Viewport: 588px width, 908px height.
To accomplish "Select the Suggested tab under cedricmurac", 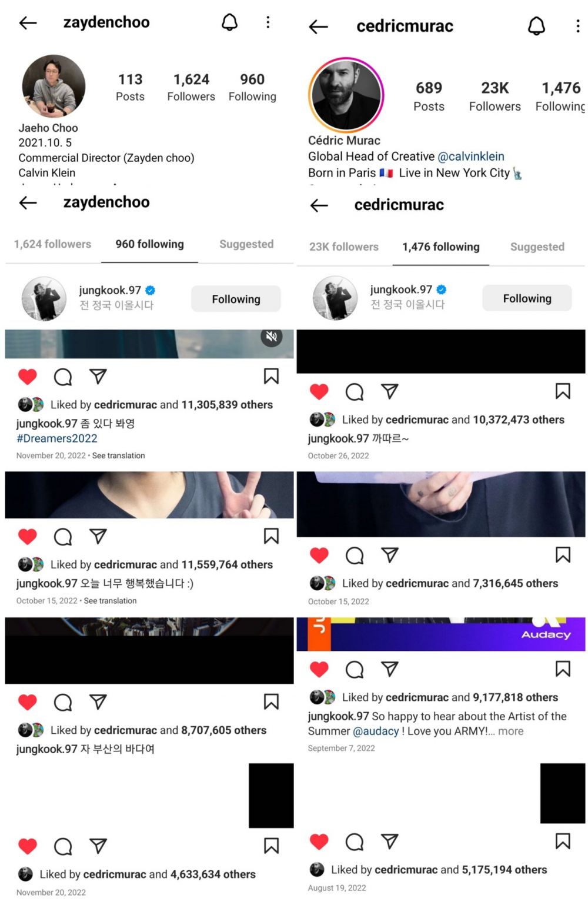I will pos(537,247).
